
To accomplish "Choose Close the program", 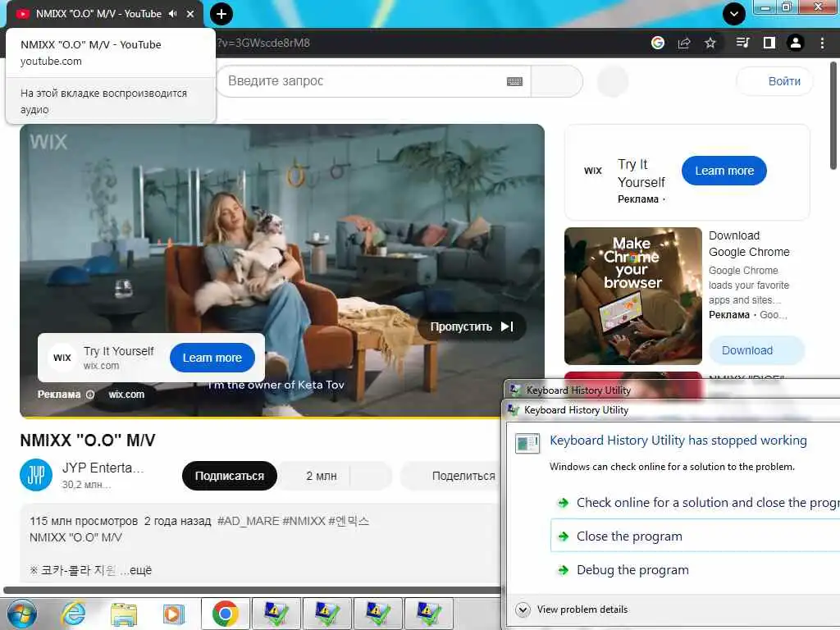I will coord(694,536).
